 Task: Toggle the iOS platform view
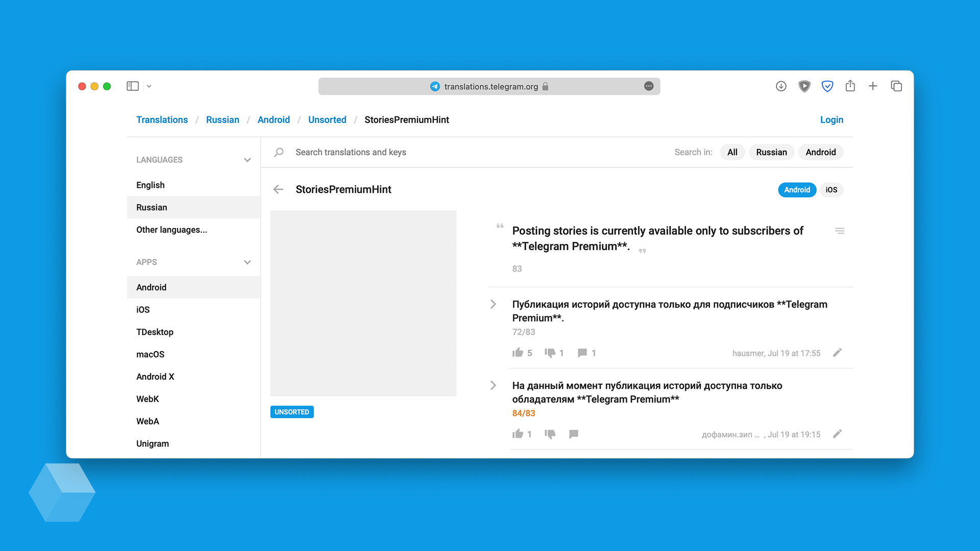831,189
